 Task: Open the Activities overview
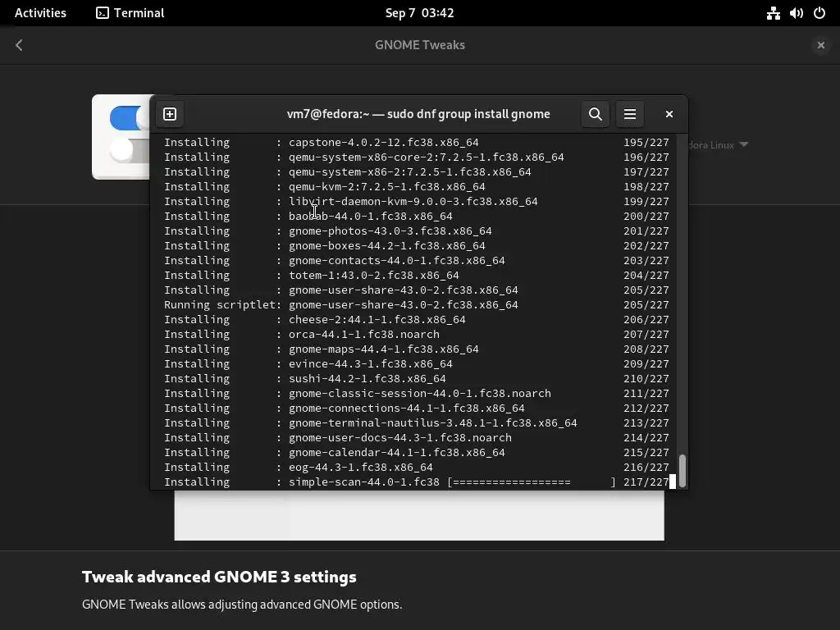point(41,13)
